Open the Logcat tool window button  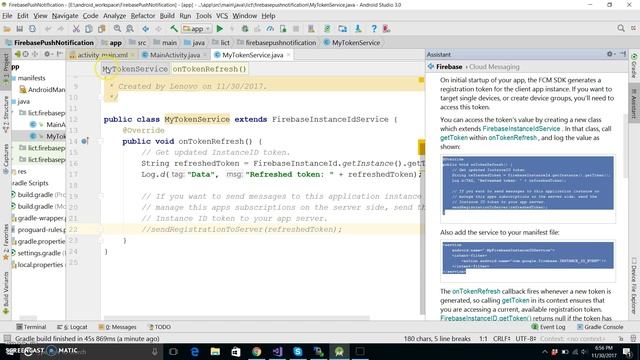pos(72,327)
